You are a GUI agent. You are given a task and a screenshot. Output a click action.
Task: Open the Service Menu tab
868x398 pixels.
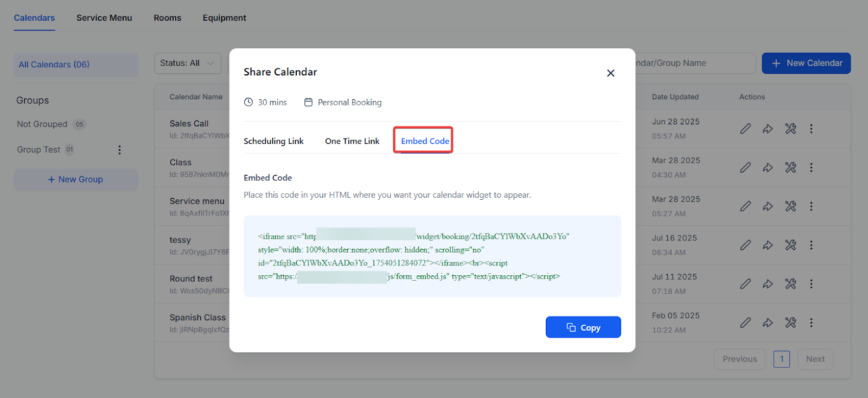coord(104,18)
